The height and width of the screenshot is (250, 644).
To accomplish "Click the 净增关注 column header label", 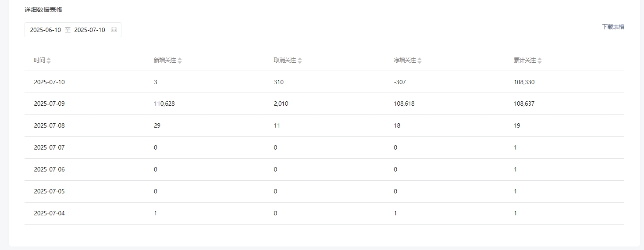I will coord(405,61).
